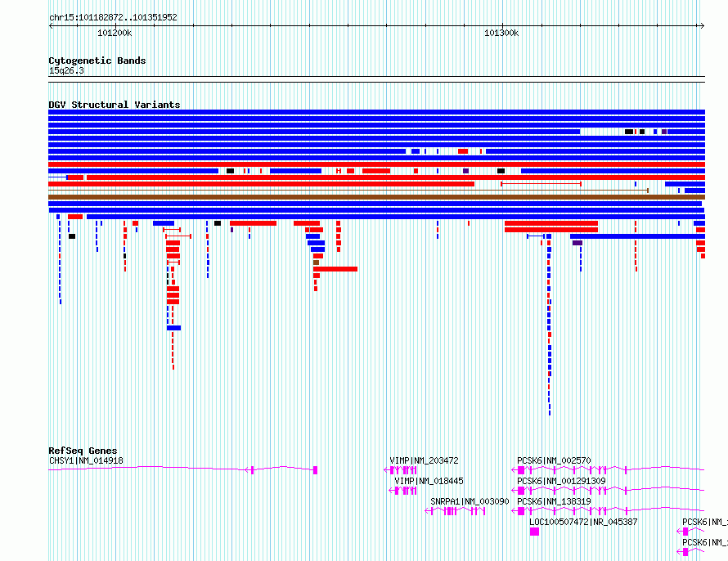Image resolution: width=728 pixels, height=561 pixels.
Task: Click the 15q26.3 band label
Action: point(66,70)
